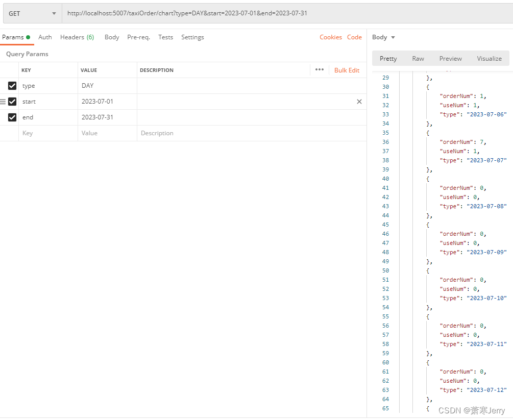
Task: Click the 'DAY' value cell
Action: pyautogui.click(x=107, y=86)
